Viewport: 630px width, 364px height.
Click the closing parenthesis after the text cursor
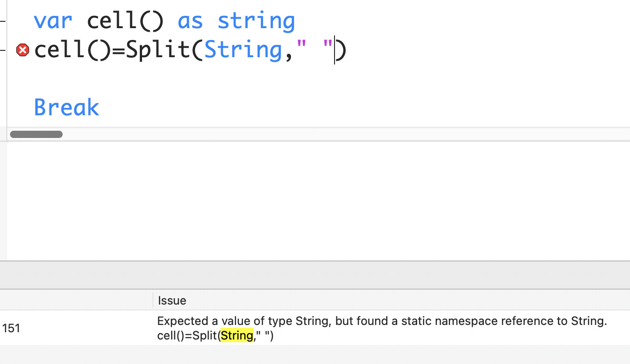[x=342, y=50]
